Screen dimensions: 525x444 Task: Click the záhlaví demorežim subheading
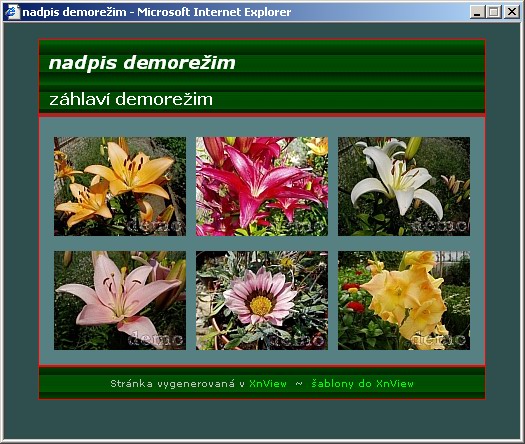click(131, 99)
